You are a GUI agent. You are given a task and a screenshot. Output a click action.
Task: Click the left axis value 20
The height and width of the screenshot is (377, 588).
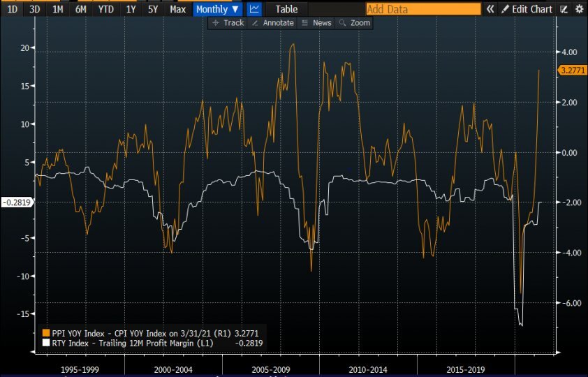[x=24, y=48]
